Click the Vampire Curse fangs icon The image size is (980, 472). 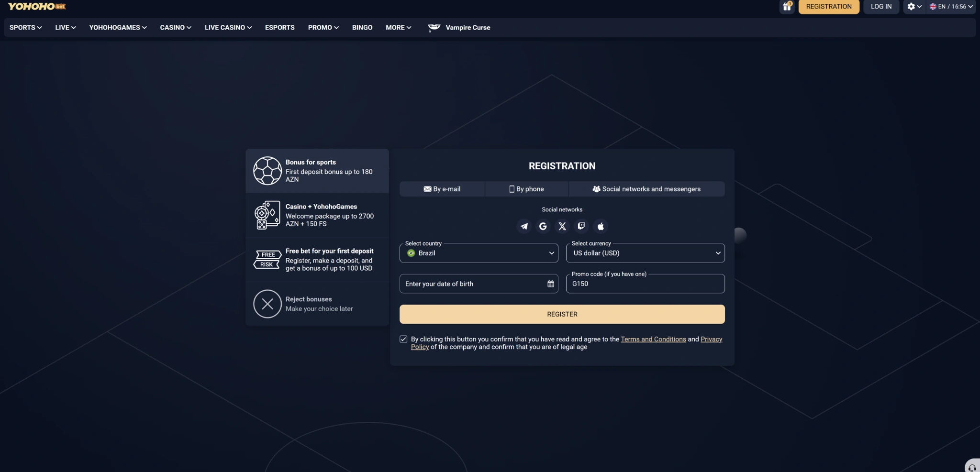click(434, 28)
